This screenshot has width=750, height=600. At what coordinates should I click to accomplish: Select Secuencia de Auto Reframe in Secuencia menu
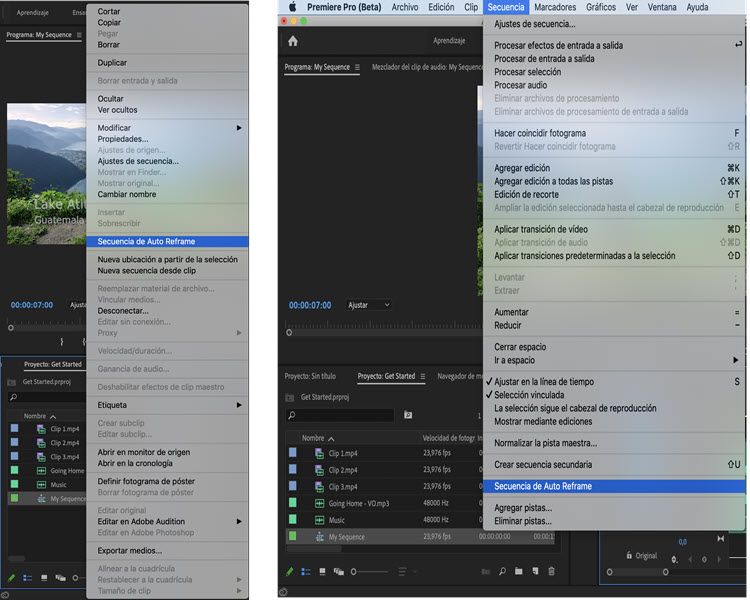pyautogui.click(x=614, y=486)
